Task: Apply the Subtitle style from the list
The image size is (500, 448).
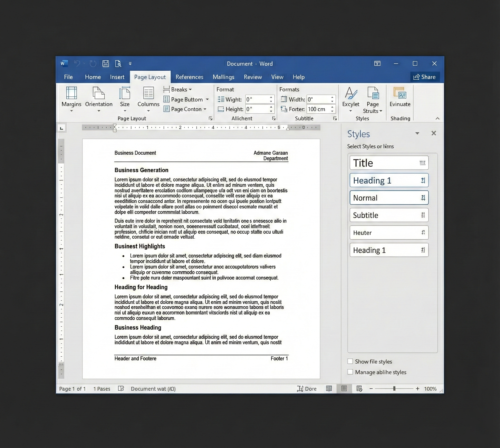Action: coord(389,215)
